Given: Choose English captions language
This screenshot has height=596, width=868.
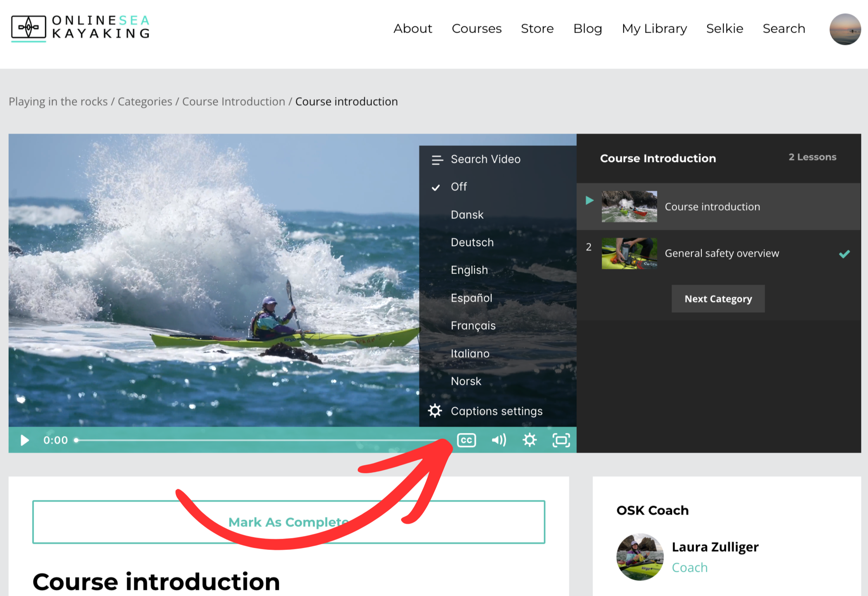Looking at the screenshot, I should coord(469,270).
